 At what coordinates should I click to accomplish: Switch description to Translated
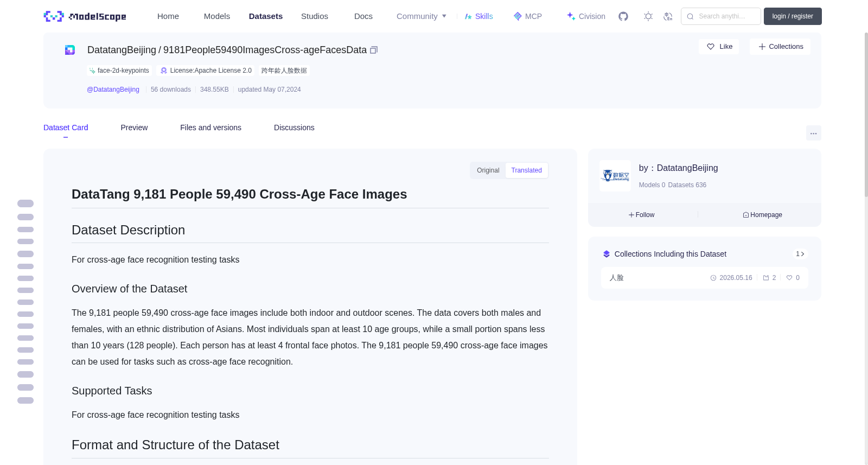[526, 170]
